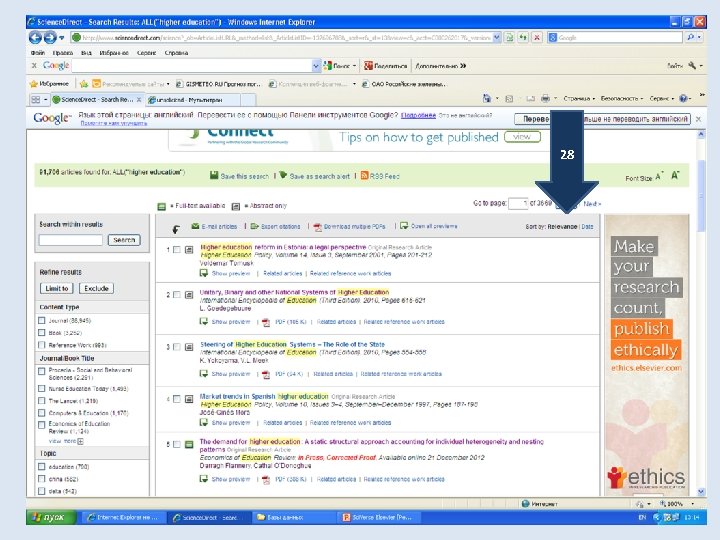Click the RSS Feed icon
This screenshot has width=720, height=540.
pyautogui.click(x=365, y=175)
